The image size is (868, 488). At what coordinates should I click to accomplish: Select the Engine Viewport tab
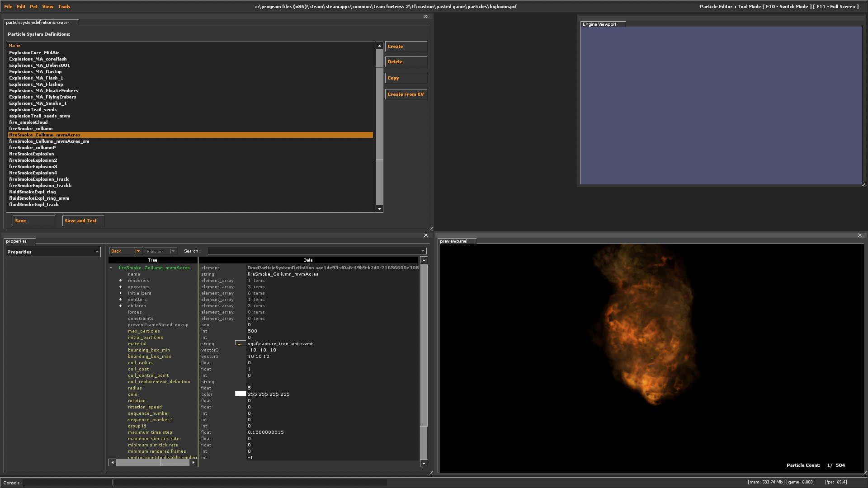click(603, 24)
